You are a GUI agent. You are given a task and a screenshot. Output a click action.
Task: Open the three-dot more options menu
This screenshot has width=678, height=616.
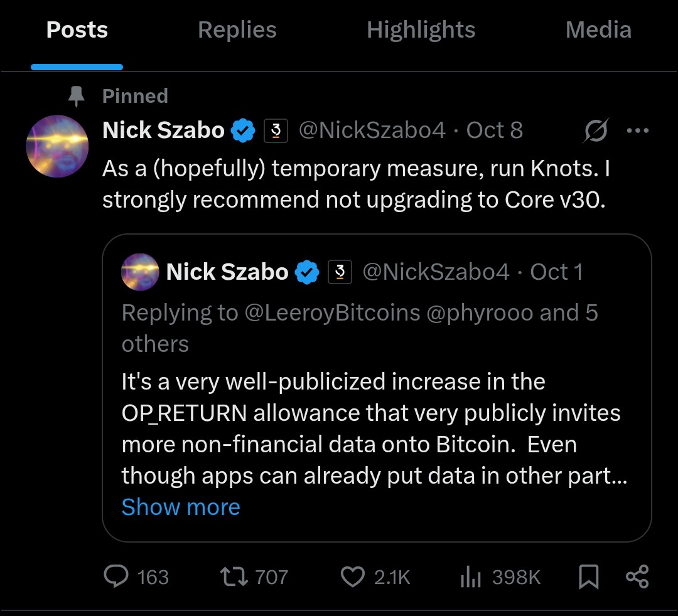point(637,130)
